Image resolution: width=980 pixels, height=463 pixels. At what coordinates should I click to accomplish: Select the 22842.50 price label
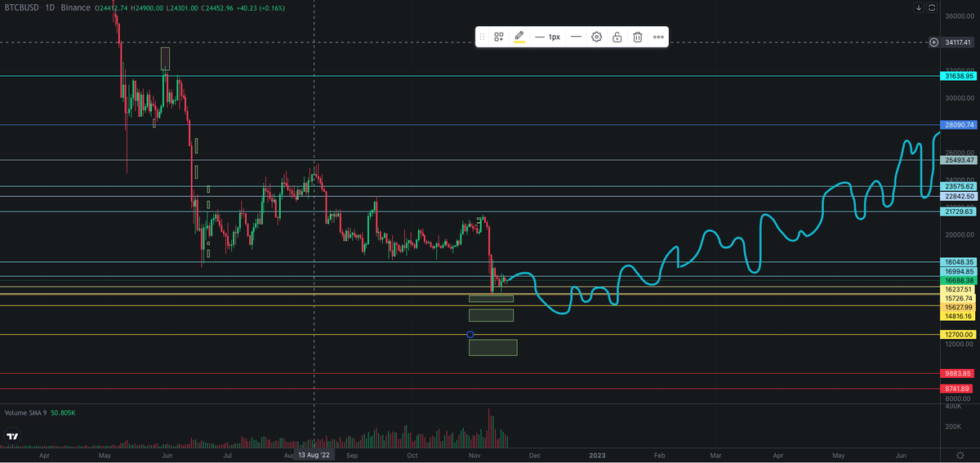pos(959,196)
